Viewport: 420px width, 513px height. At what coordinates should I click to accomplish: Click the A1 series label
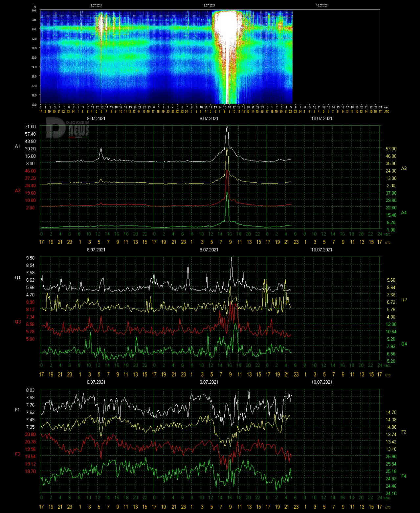click(18, 146)
